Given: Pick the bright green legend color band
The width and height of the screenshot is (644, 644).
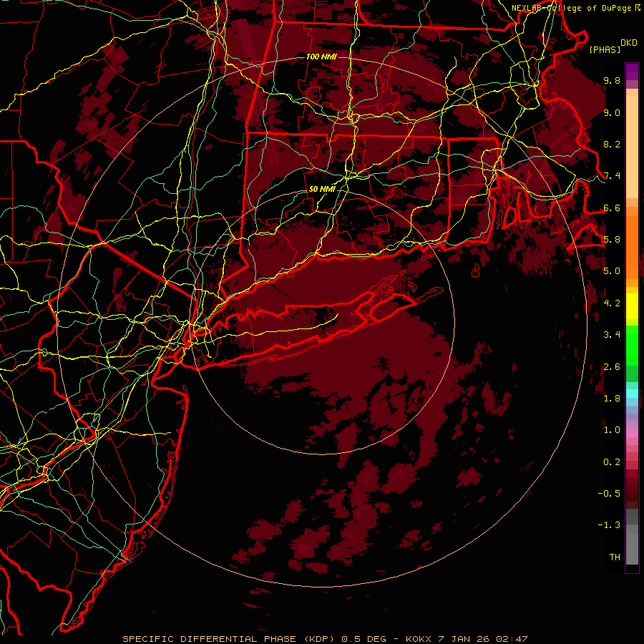Looking at the screenshot, I should point(632,346).
